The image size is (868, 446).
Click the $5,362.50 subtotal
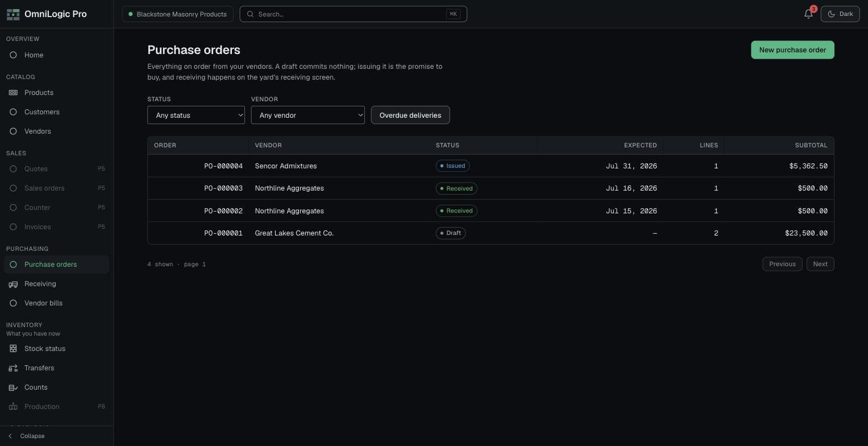coord(808,166)
